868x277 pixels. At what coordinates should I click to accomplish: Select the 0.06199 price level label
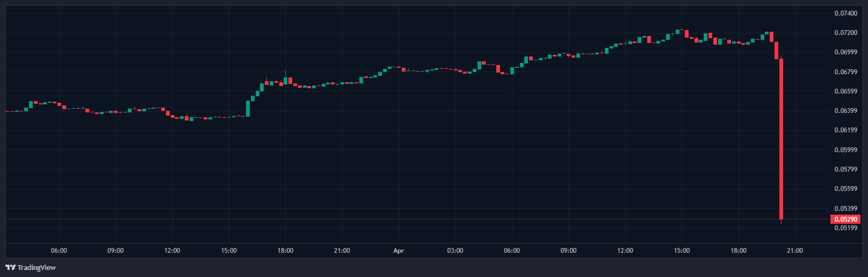tap(845, 130)
